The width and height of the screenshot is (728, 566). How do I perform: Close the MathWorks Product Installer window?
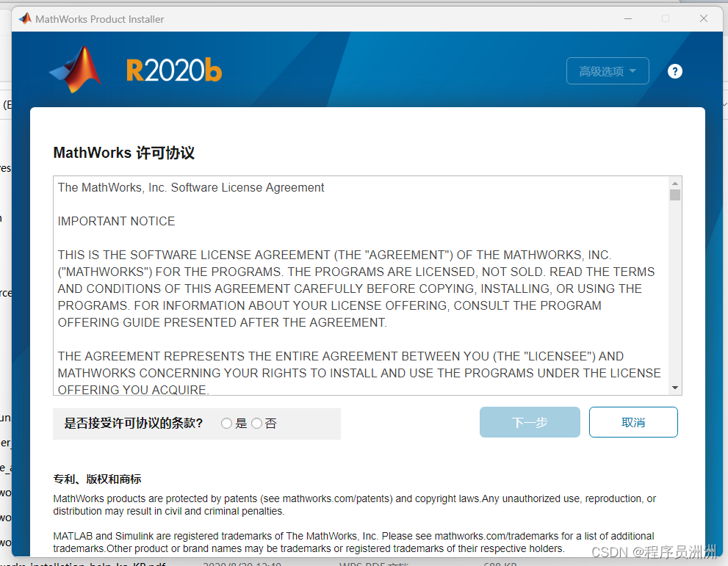click(x=704, y=18)
